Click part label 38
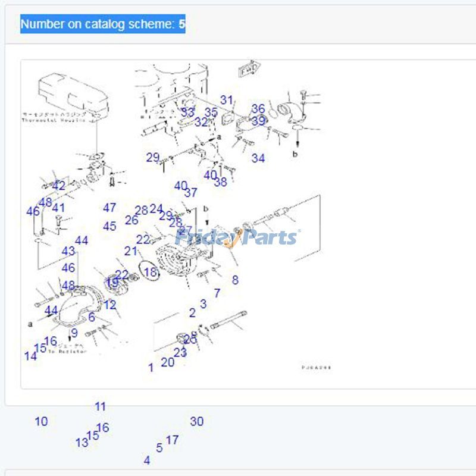Viewport: 476px width, 476px height. [220, 182]
